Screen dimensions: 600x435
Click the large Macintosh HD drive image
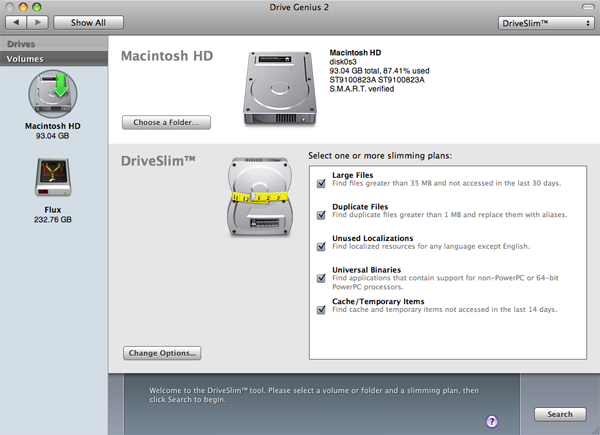tap(280, 88)
